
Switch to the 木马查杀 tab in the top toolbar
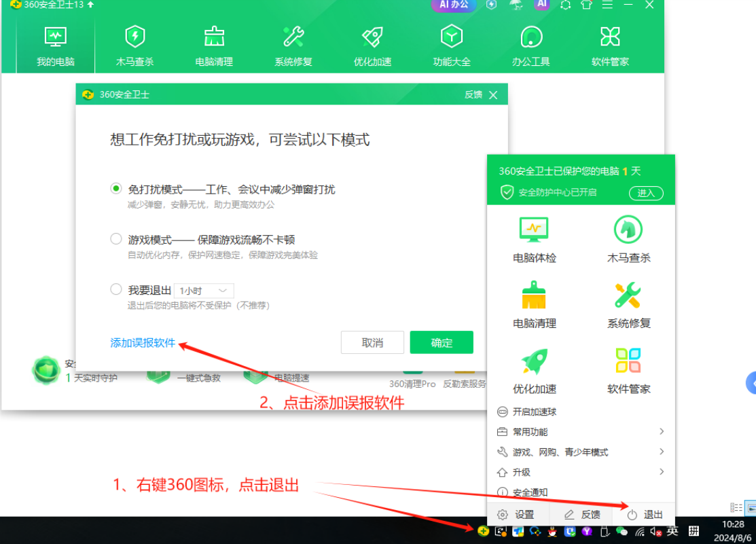point(134,46)
